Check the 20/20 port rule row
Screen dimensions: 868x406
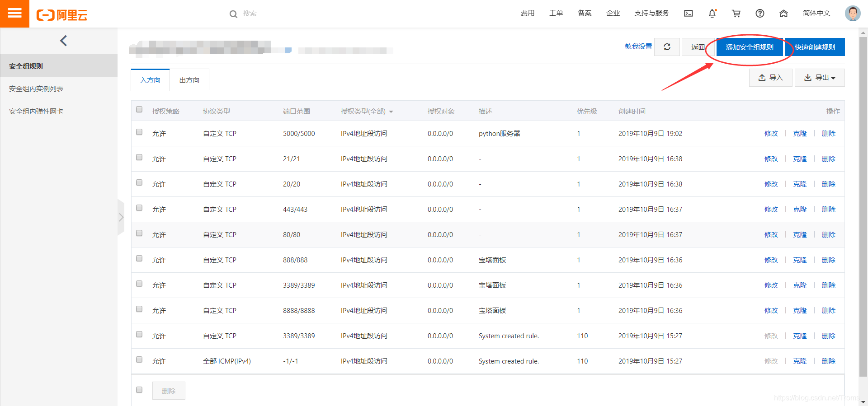(x=139, y=182)
